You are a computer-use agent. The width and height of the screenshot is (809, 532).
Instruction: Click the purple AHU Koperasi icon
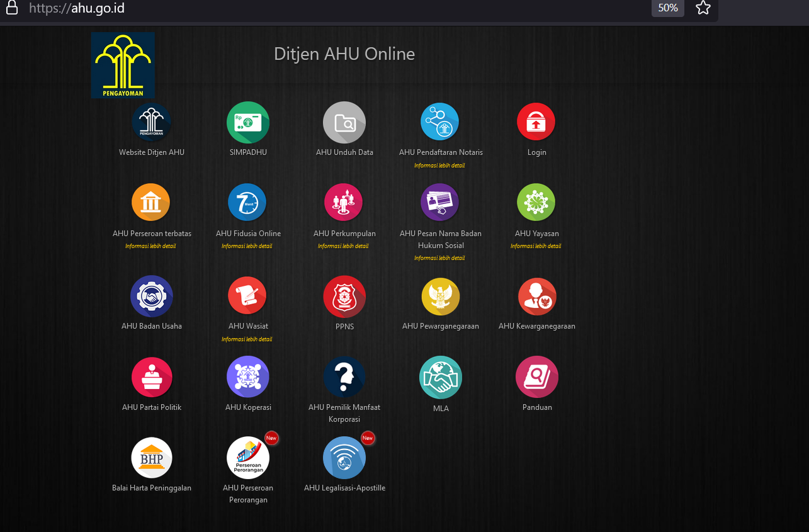coord(248,377)
